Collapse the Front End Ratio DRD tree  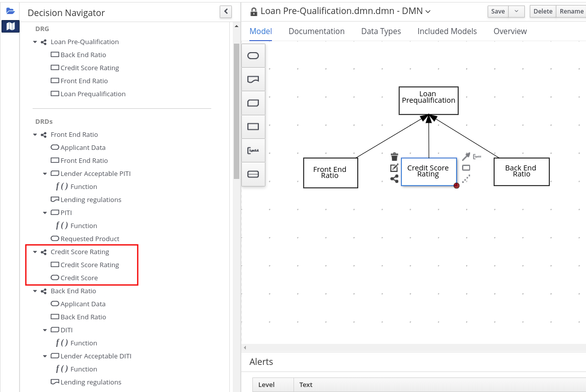(x=35, y=135)
